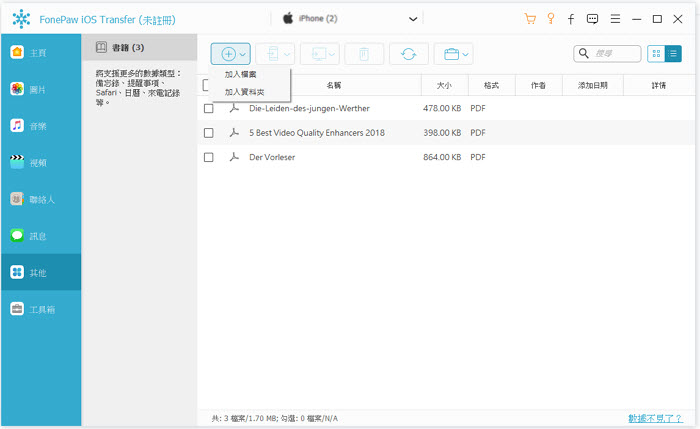
Task: Click the refresh toolbar icon
Action: click(x=408, y=54)
